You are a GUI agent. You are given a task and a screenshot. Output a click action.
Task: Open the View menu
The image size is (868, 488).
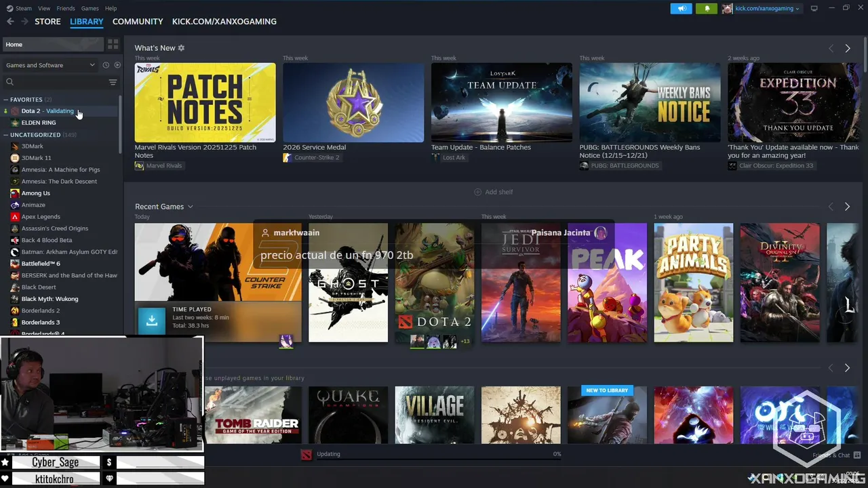pos(44,8)
